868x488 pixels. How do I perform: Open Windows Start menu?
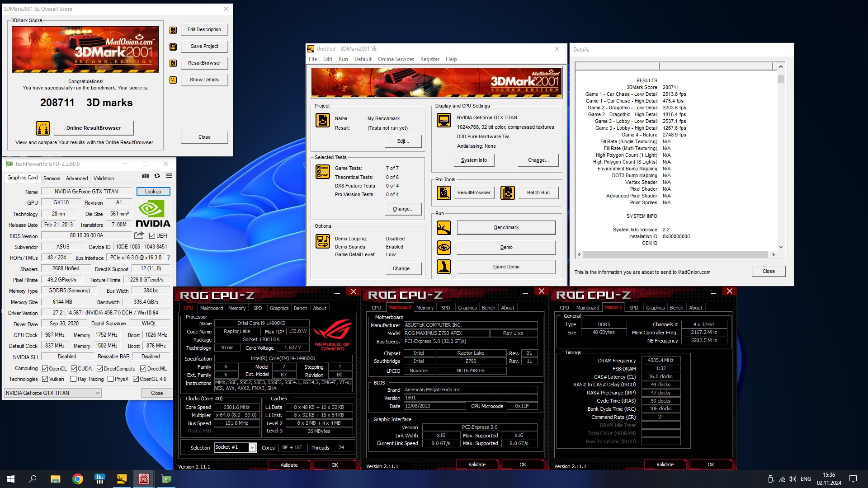click(11, 479)
